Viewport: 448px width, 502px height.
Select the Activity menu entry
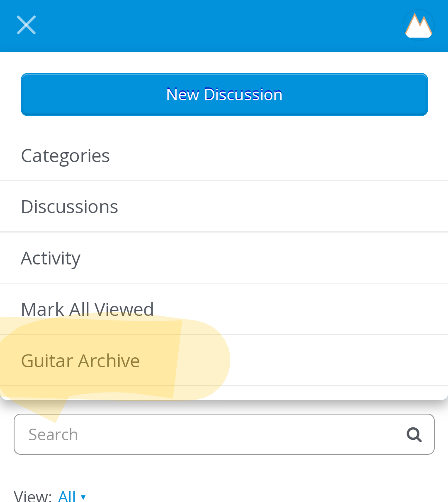tap(51, 258)
